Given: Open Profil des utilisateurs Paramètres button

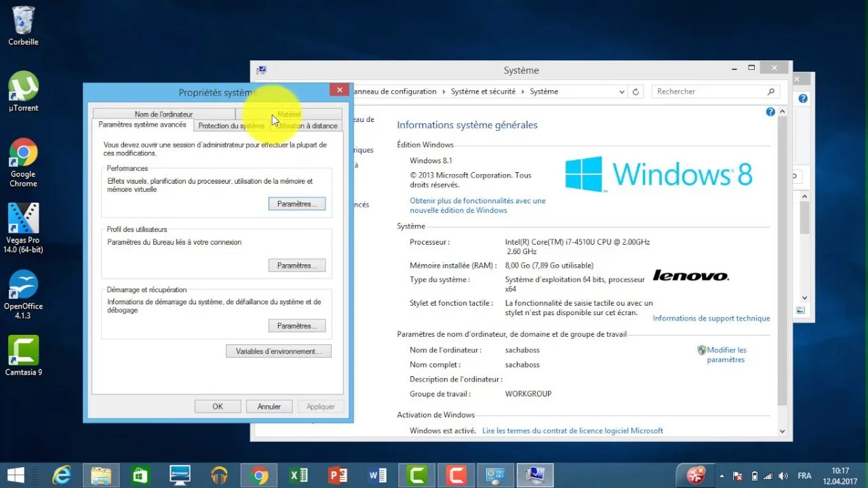Looking at the screenshot, I should point(297,266).
